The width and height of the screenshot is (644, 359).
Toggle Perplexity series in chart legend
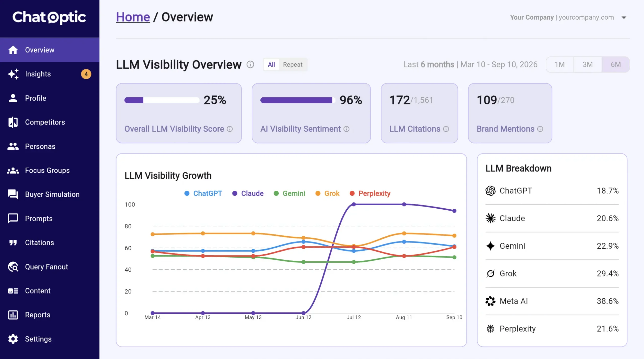[x=370, y=193]
